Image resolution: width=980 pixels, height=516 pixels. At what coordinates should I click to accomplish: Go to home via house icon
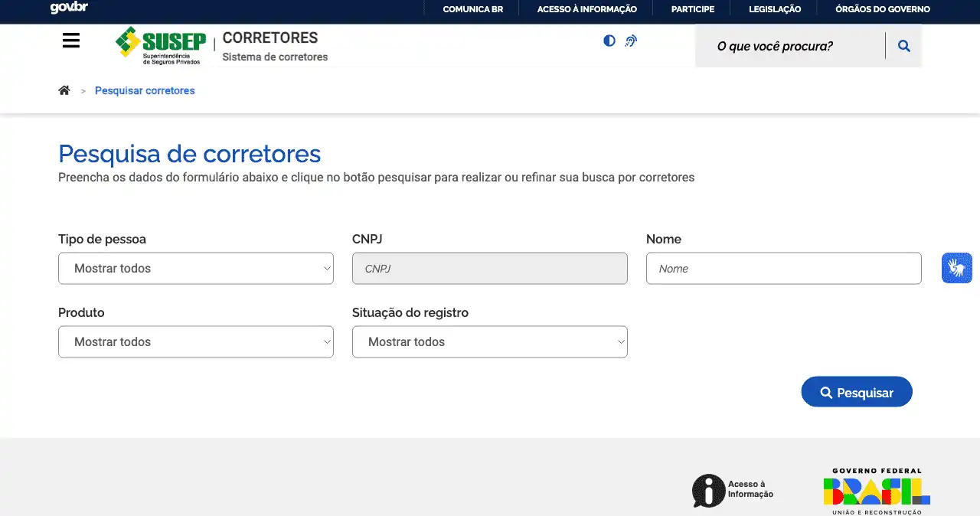pos(64,90)
